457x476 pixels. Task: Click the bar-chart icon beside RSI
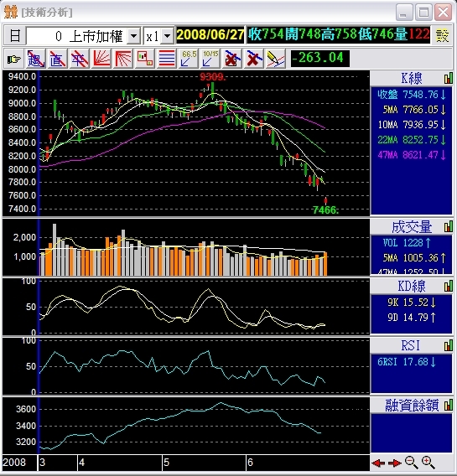coord(448,345)
